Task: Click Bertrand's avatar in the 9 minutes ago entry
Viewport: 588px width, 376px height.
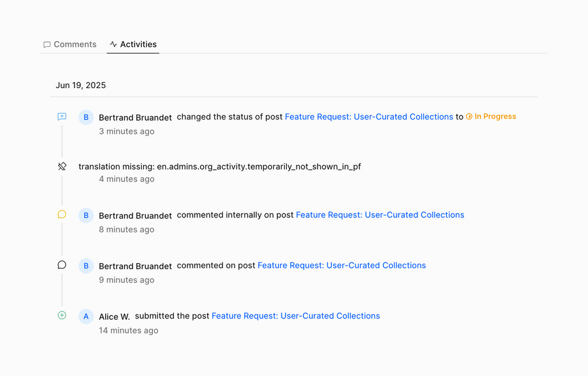Action: 86,266
